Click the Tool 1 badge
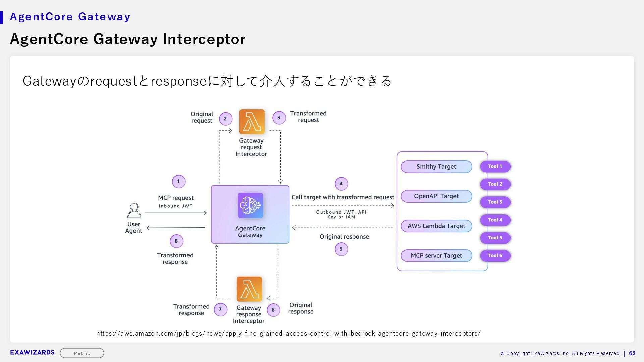The image size is (644, 362). (495, 166)
